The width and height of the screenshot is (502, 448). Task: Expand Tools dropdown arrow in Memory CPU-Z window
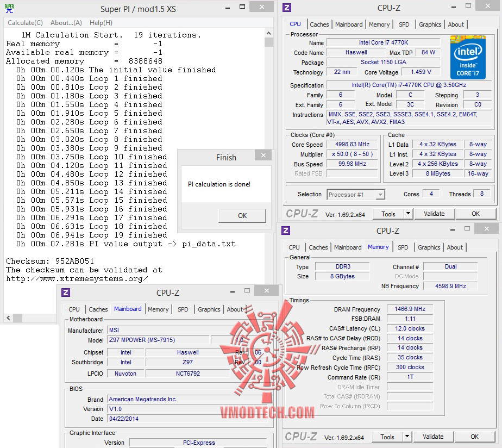coord(407,437)
